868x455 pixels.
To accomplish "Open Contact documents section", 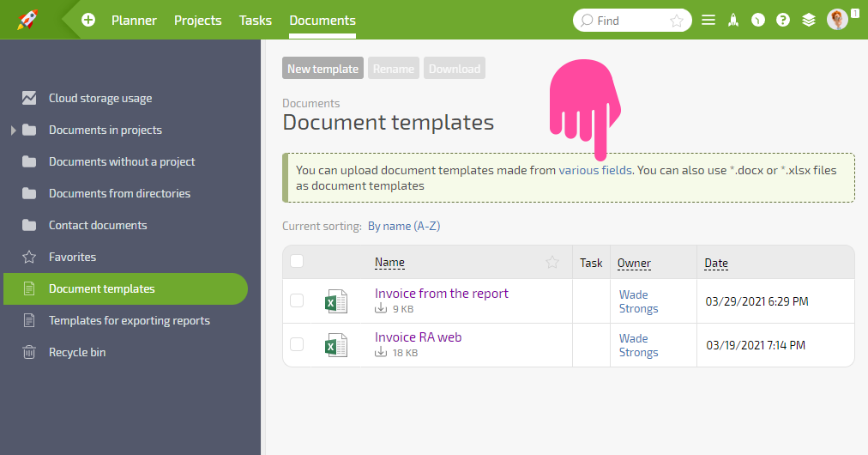I will point(98,226).
